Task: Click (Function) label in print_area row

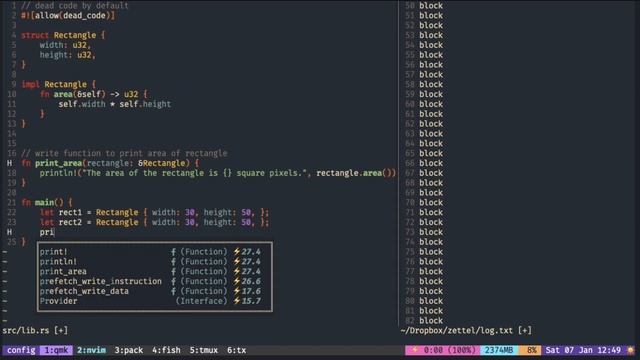Action: pyautogui.click(x=204, y=271)
